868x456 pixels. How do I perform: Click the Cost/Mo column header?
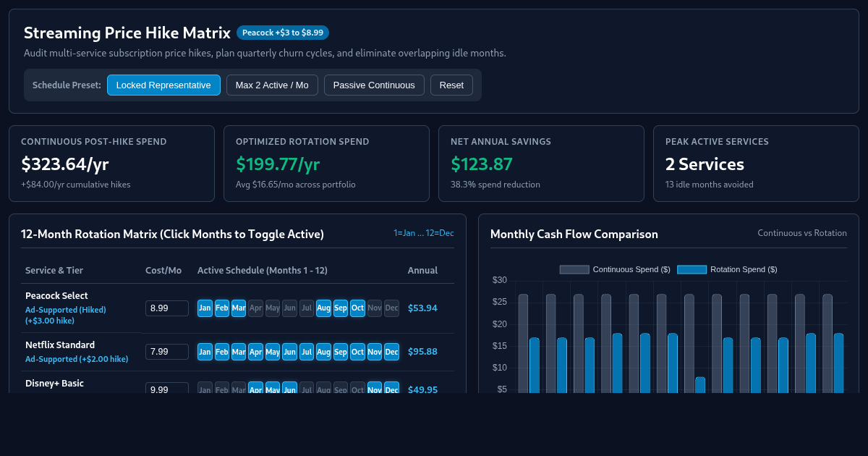163,271
